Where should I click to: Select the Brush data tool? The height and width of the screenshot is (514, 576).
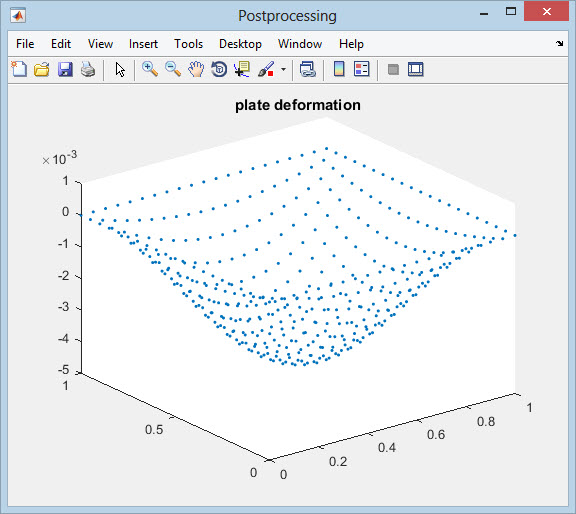tap(266, 69)
